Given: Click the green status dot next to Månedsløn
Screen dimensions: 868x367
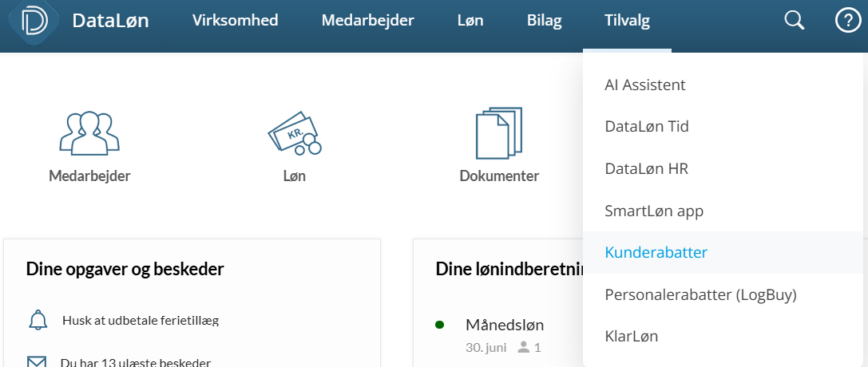Looking at the screenshot, I should coord(439,325).
